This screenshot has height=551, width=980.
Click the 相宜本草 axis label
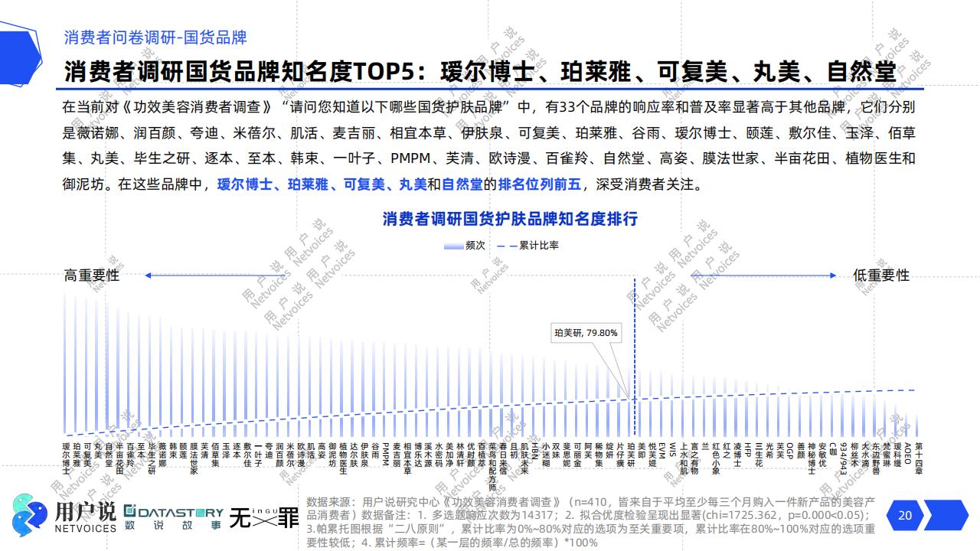407,459
